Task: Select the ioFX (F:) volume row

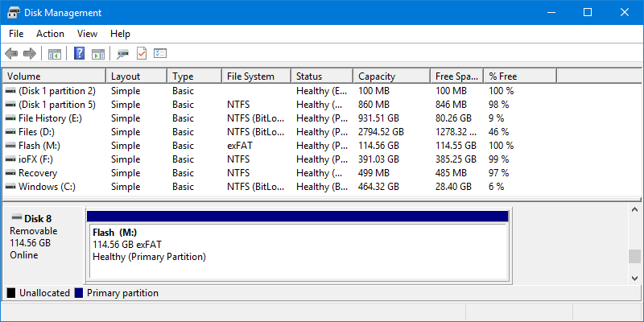Action: coord(42,159)
